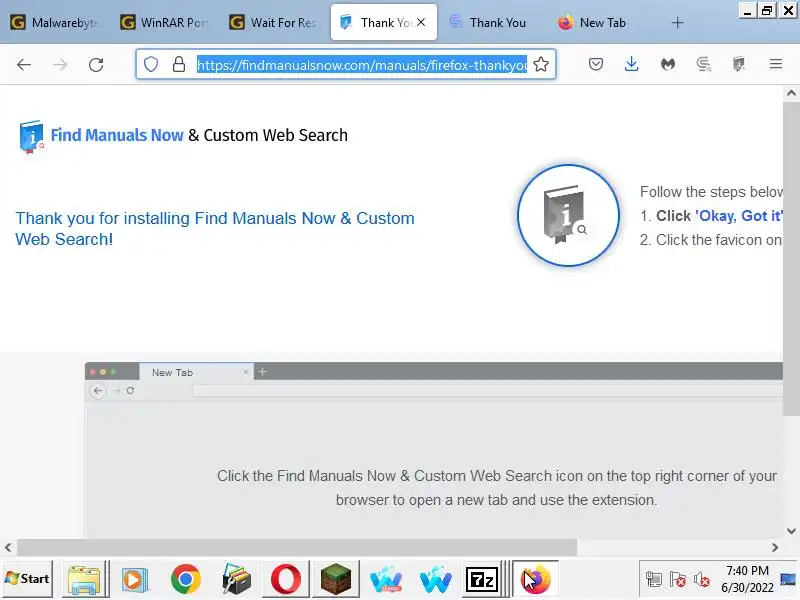800x600 pixels.
Task: Click 'Click the favicon on' step text
Action: (x=711, y=240)
